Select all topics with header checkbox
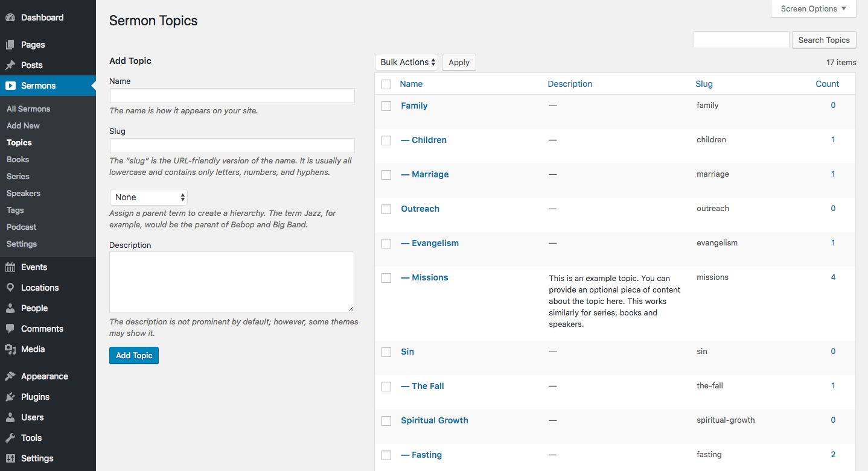 point(386,84)
